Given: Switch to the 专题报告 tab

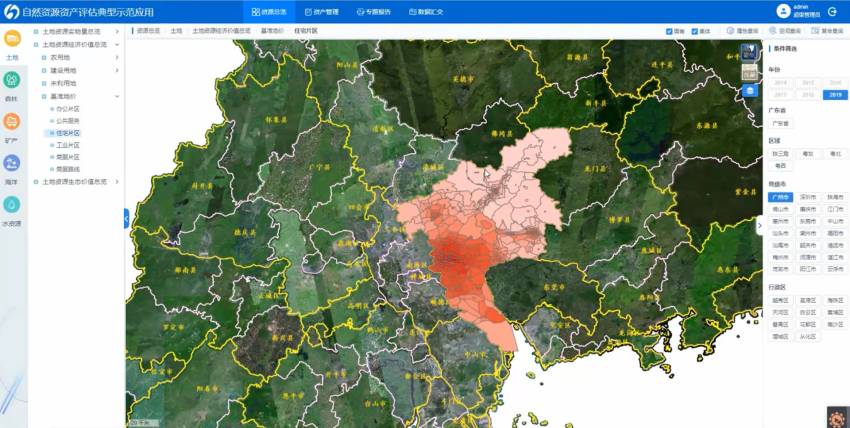Looking at the screenshot, I should pos(373,12).
